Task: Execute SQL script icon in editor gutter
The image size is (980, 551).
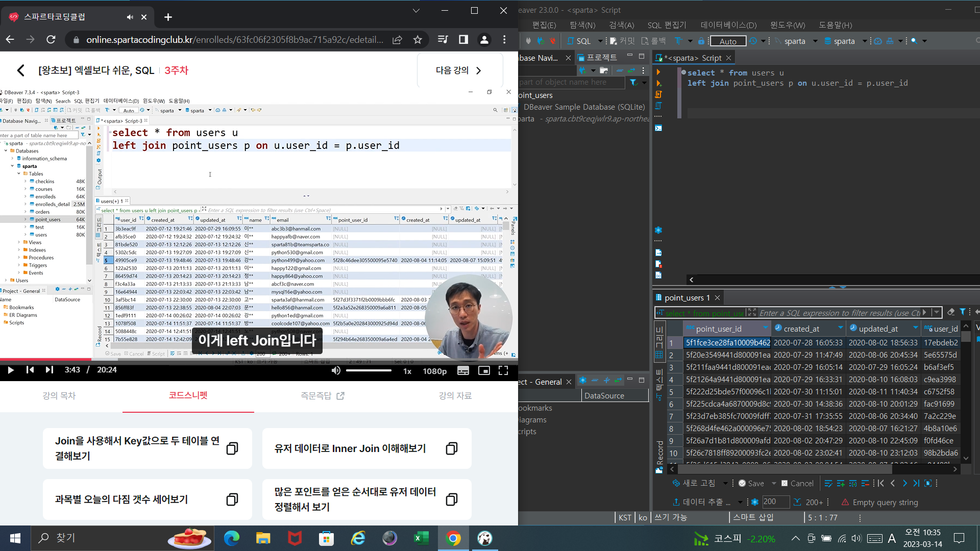Action: (x=658, y=94)
